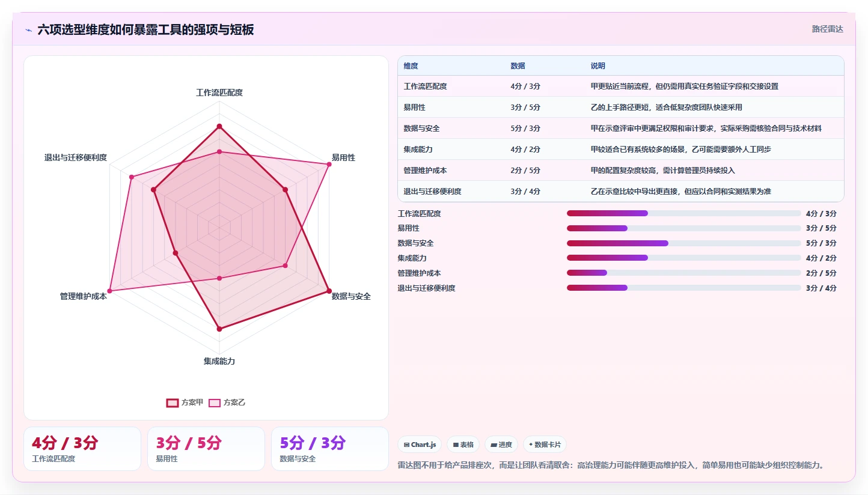Click the 方案甲 legend color box
The width and height of the screenshot is (868, 495).
173,402
